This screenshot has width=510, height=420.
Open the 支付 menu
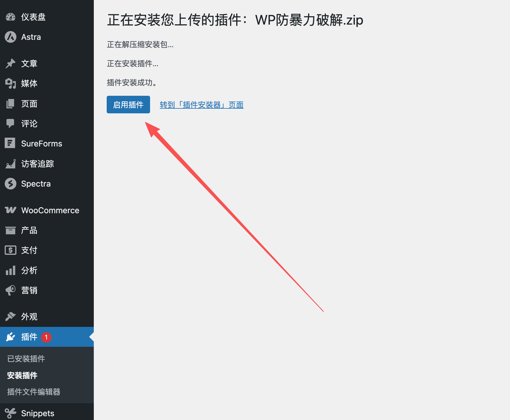click(x=29, y=250)
